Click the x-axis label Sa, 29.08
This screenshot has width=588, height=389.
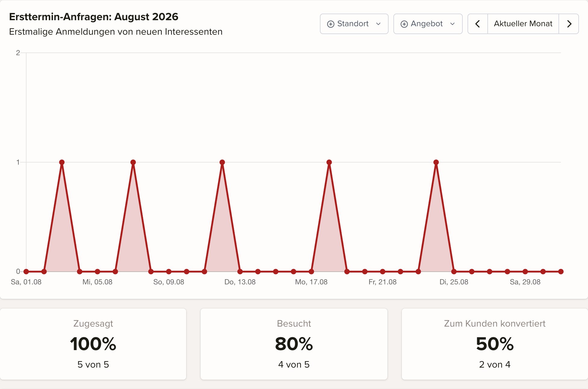(x=525, y=282)
